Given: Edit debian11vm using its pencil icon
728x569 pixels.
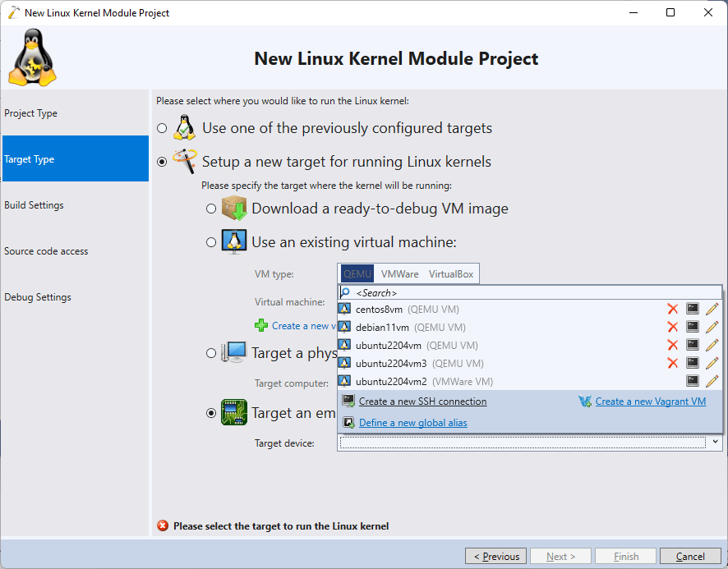Looking at the screenshot, I should [712, 327].
